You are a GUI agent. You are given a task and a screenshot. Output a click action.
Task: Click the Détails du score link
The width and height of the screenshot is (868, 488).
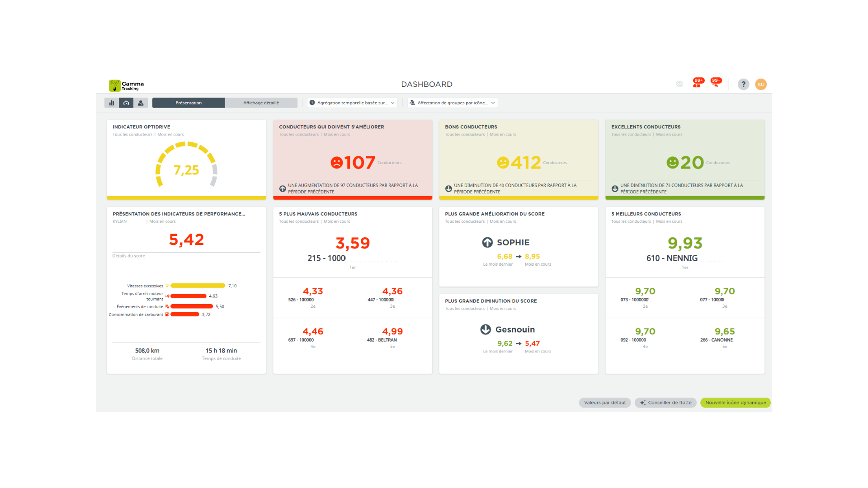coord(129,256)
